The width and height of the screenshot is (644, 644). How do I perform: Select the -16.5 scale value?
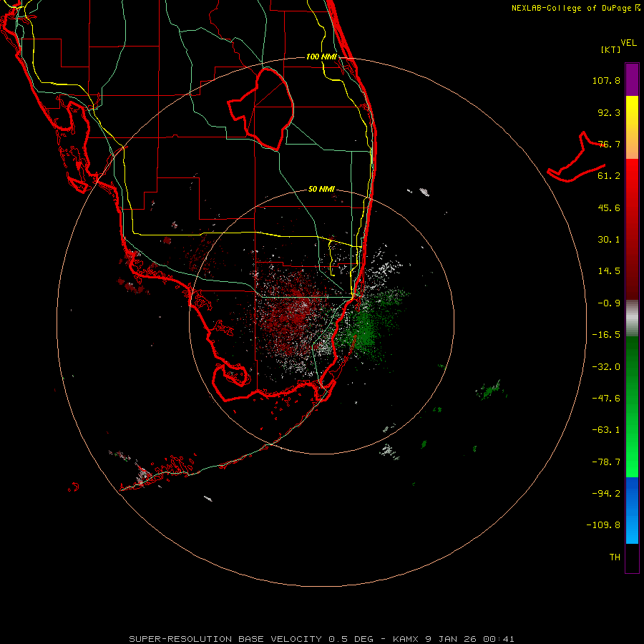606,335
